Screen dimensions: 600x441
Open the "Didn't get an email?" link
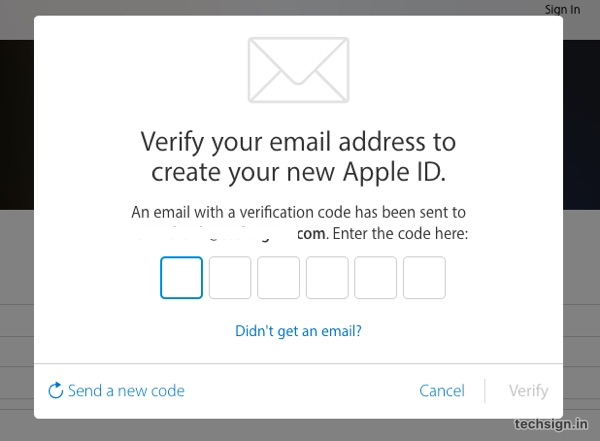(x=298, y=331)
